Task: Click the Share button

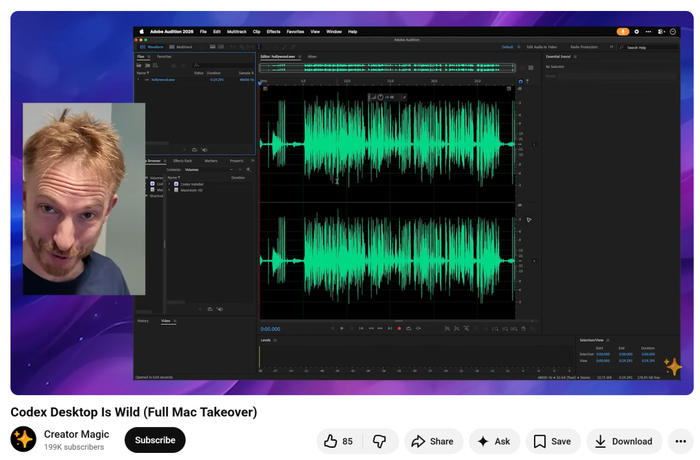Action: click(432, 441)
